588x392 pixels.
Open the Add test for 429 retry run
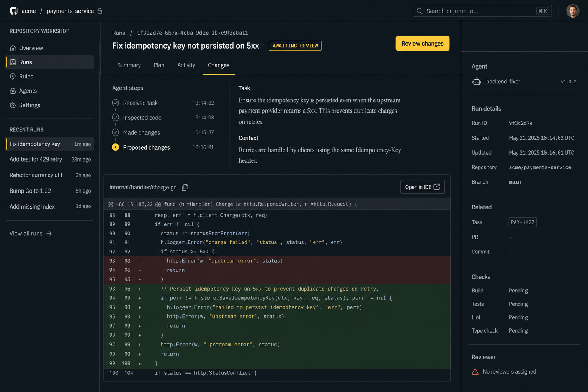click(x=50, y=159)
